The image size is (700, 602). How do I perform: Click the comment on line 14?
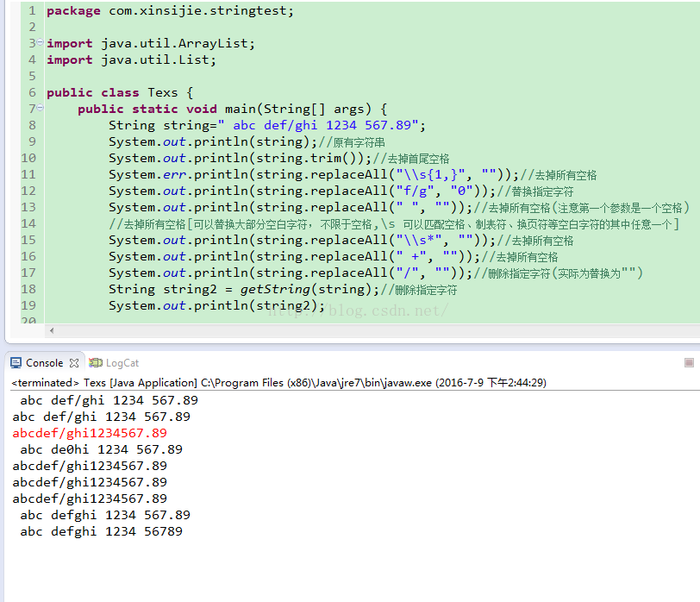click(x=394, y=223)
